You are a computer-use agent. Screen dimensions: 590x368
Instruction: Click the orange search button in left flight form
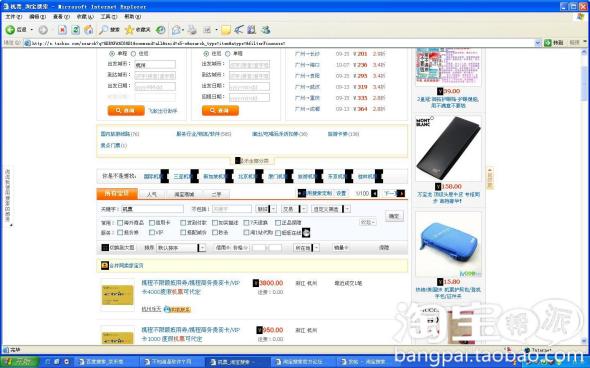[x=126, y=110]
